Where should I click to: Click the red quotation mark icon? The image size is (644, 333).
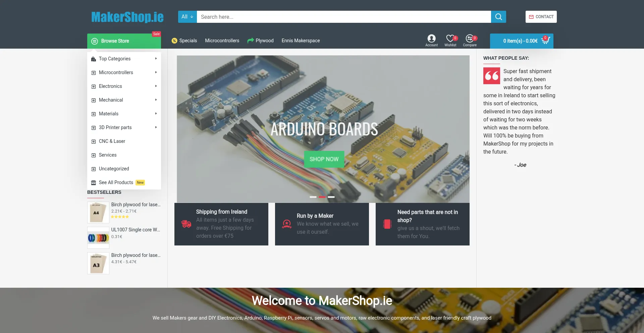tap(492, 76)
